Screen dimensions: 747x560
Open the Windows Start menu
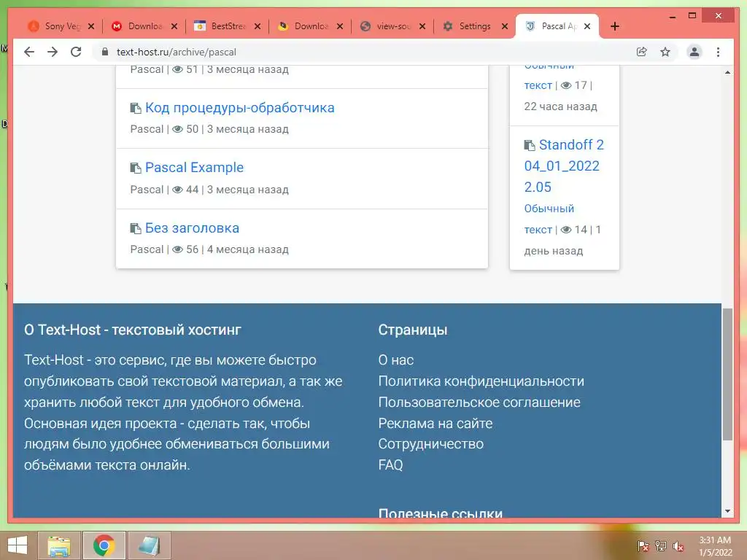(18, 545)
